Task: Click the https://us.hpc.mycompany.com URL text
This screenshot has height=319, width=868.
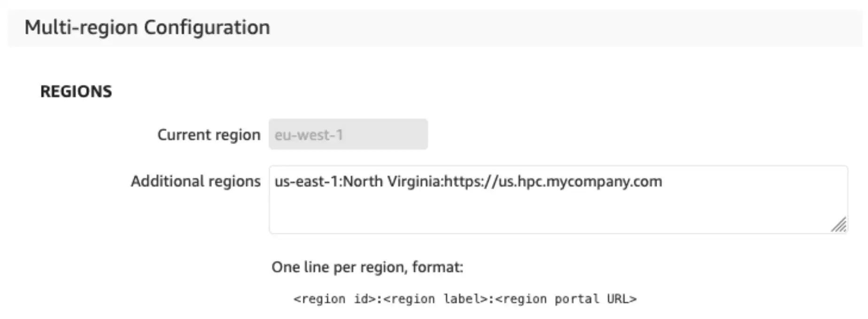Action: [553, 182]
